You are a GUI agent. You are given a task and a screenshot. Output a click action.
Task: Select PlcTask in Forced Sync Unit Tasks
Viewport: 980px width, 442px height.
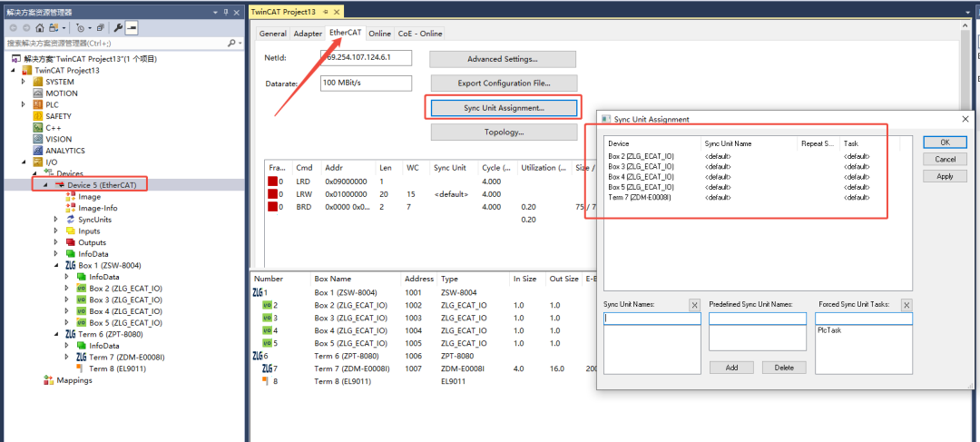828,330
